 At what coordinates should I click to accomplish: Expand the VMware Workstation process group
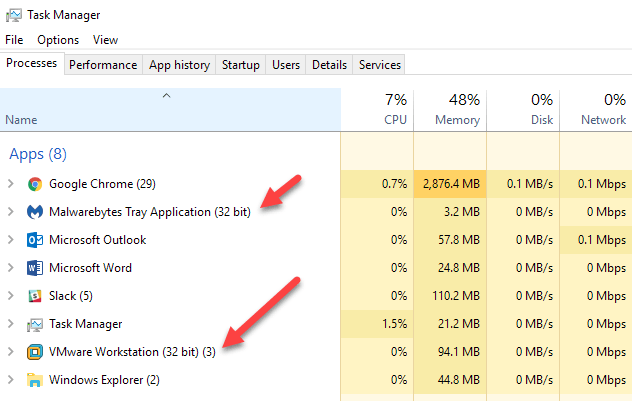[x=10, y=352]
